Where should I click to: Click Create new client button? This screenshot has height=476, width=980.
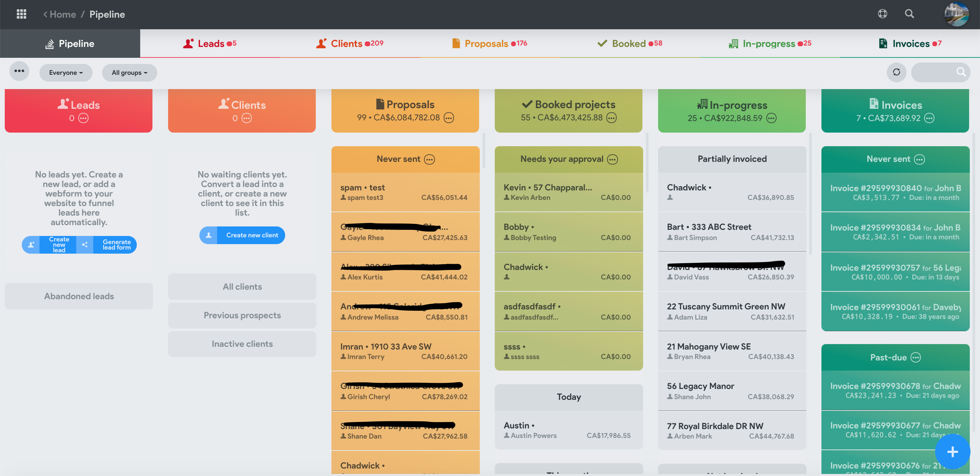click(242, 235)
